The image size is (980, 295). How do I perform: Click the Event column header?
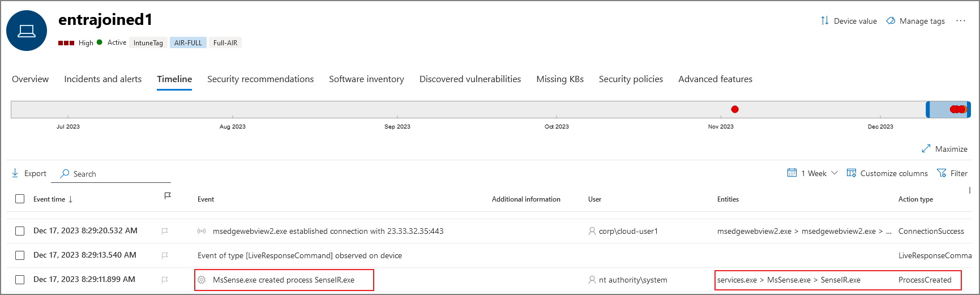(x=206, y=199)
